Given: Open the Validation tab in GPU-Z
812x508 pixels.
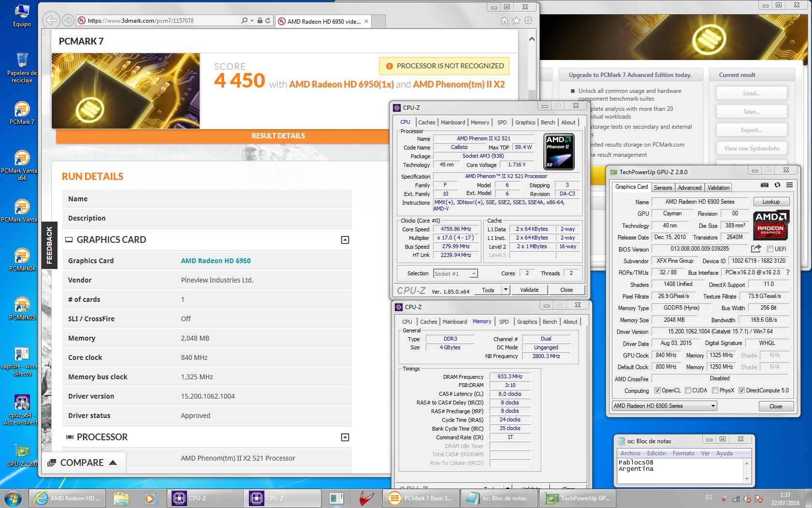Looking at the screenshot, I should coord(718,188).
